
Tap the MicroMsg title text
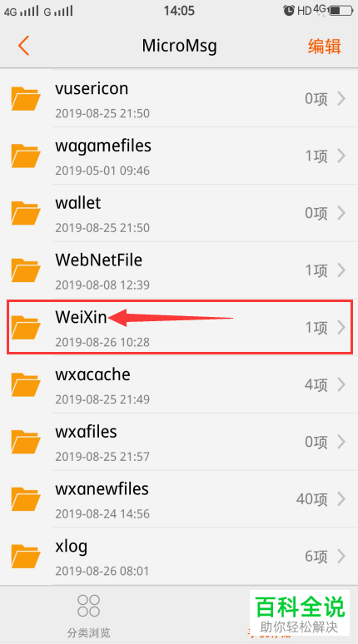coord(179,46)
